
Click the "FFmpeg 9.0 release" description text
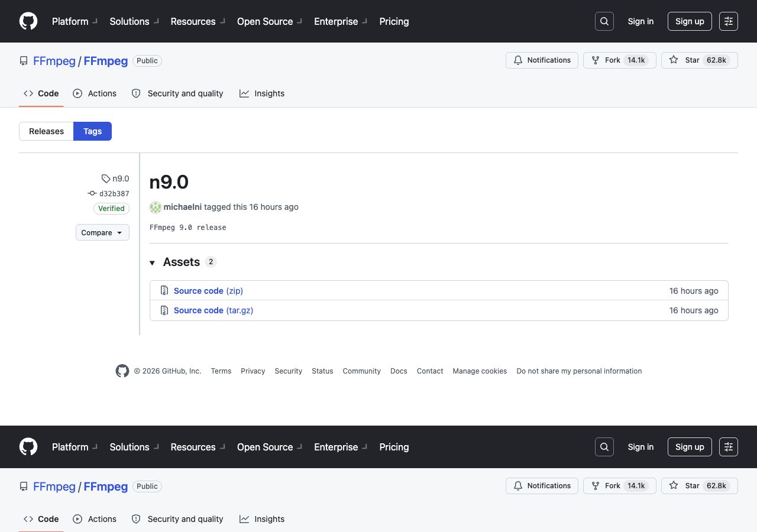[188, 228]
